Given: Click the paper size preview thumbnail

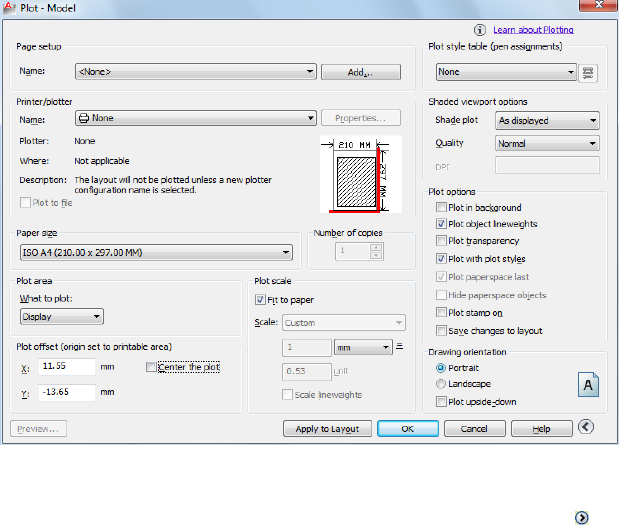Looking at the screenshot, I should click(x=361, y=174).
